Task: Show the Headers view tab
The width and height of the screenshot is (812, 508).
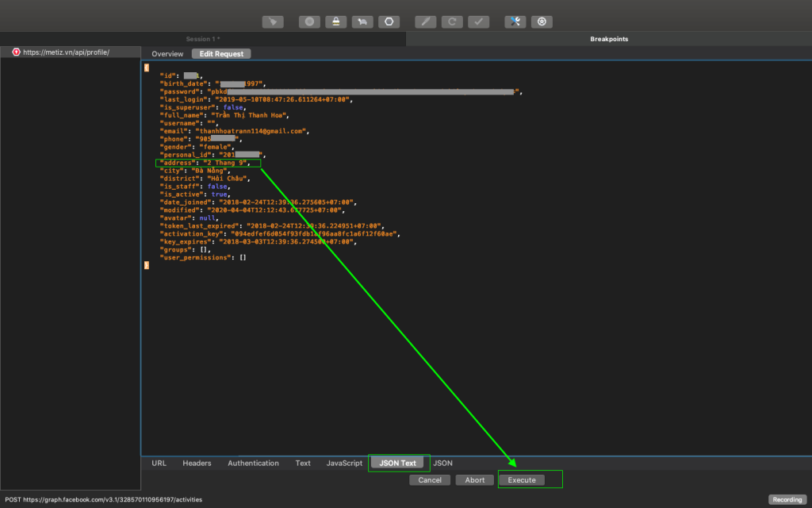Action: point(197,463)
